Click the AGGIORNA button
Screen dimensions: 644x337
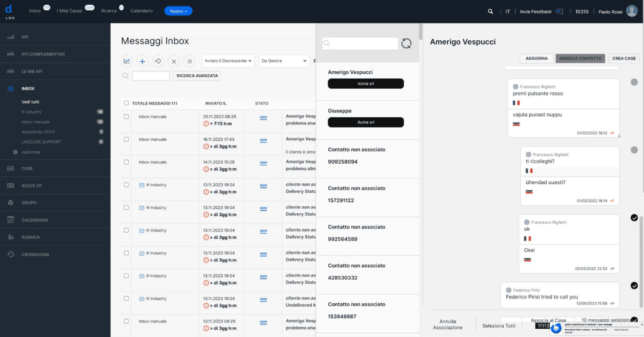pyautogui.click(x=537, y=58)
